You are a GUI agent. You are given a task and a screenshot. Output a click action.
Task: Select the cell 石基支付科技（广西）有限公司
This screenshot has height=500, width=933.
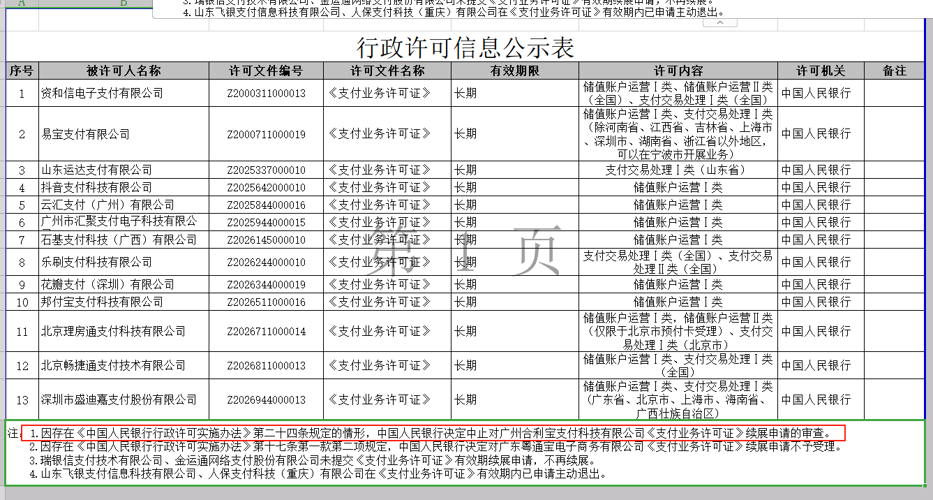(x=124, y=239)
